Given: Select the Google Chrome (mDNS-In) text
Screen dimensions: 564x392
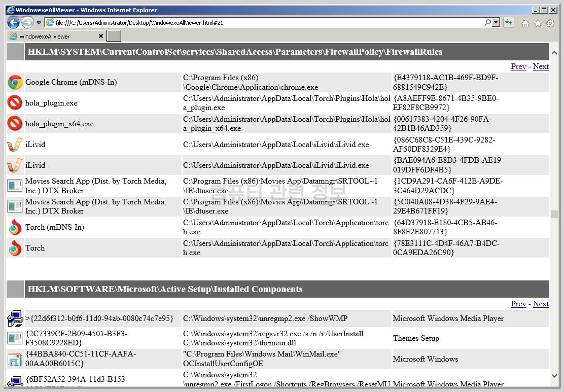Looking at the screenshot, I should [71, 82].
